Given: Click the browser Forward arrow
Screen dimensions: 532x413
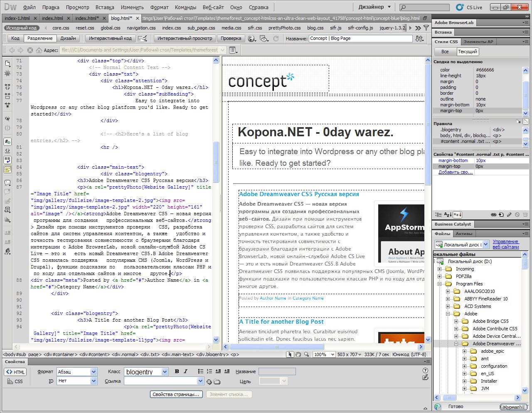Looking at the screenshot, I should 21,50.
